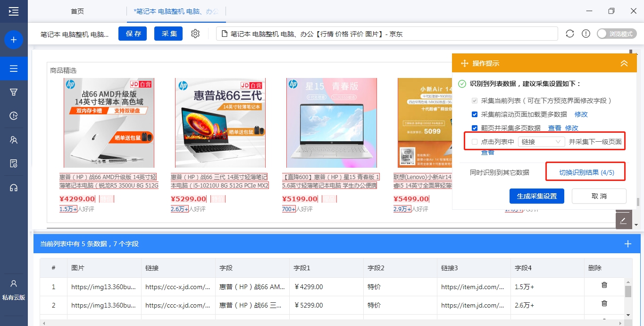This screenshot has height=326, width=644.
Task: Click the 战66 三代 14英寸 title link
Action: (x=220, y=181)
